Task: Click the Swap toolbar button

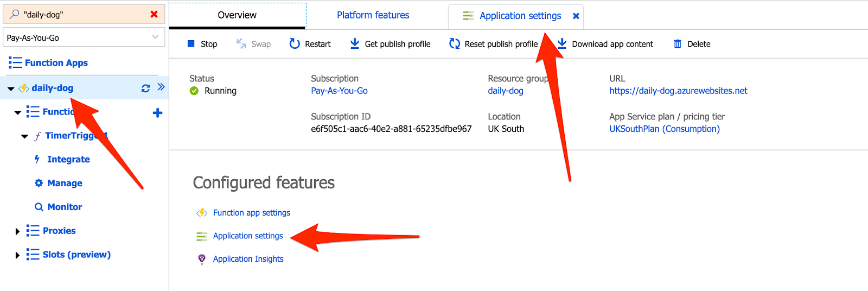Action: click(253, 44)
